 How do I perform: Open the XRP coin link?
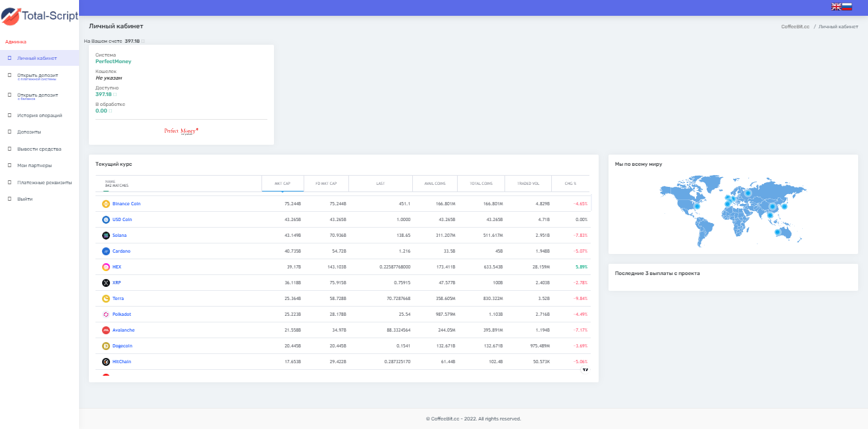pos(117,283)
